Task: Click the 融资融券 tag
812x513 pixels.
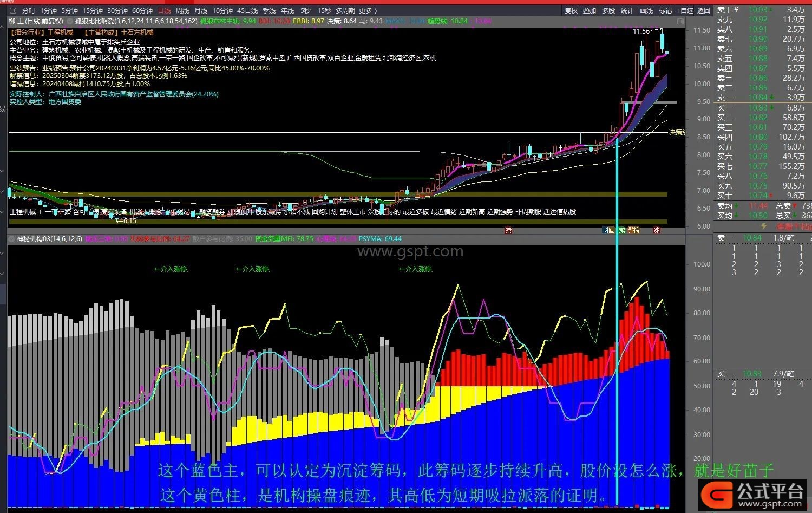Action: coord(212,212)
